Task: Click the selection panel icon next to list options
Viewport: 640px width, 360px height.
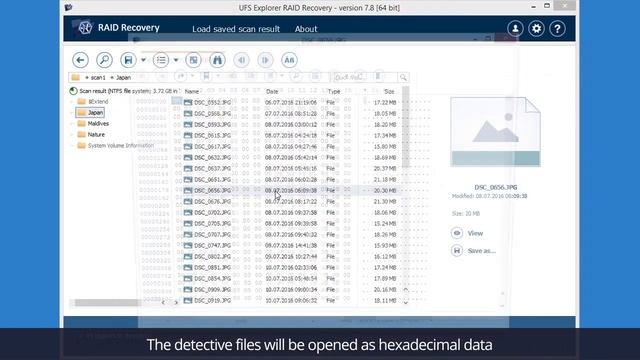Action: [193, 60]
